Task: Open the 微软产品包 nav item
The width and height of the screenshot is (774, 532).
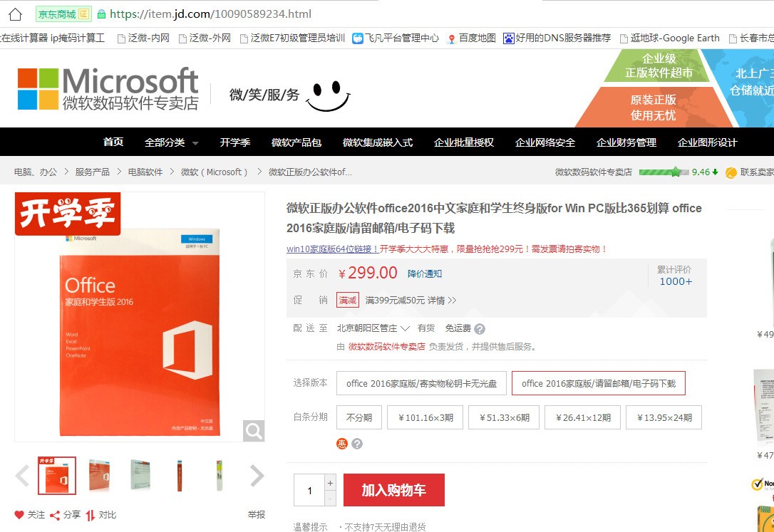Action: pos(296,142)
